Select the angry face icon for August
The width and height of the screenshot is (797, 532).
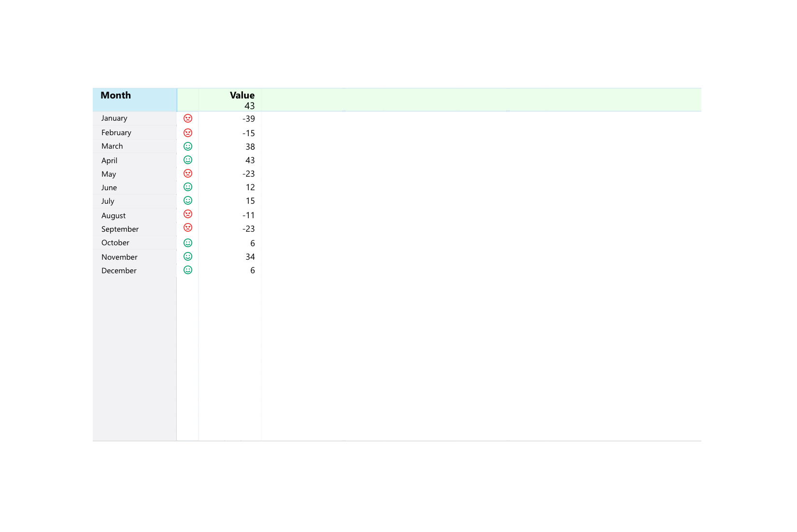pos(187,214)
